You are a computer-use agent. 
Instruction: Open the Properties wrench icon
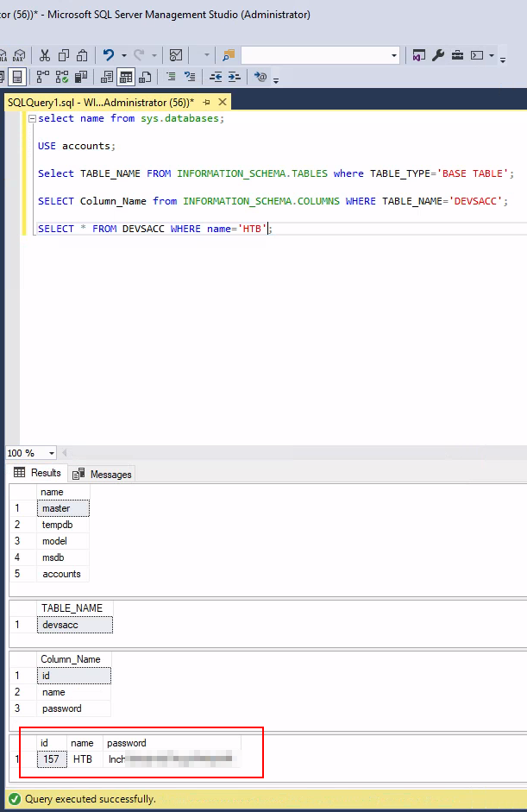(x=438, y=55)
